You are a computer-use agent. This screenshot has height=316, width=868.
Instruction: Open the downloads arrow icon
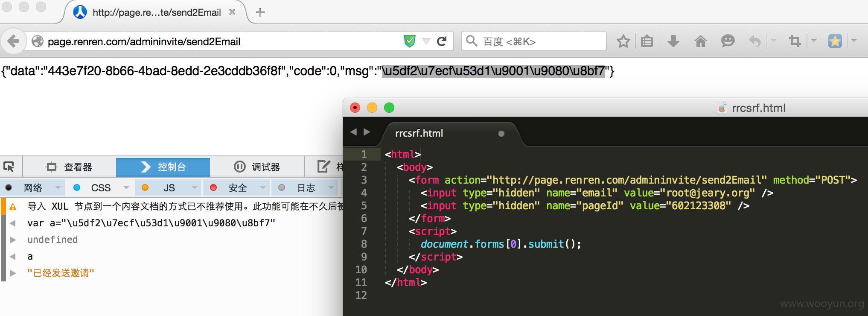673,41
